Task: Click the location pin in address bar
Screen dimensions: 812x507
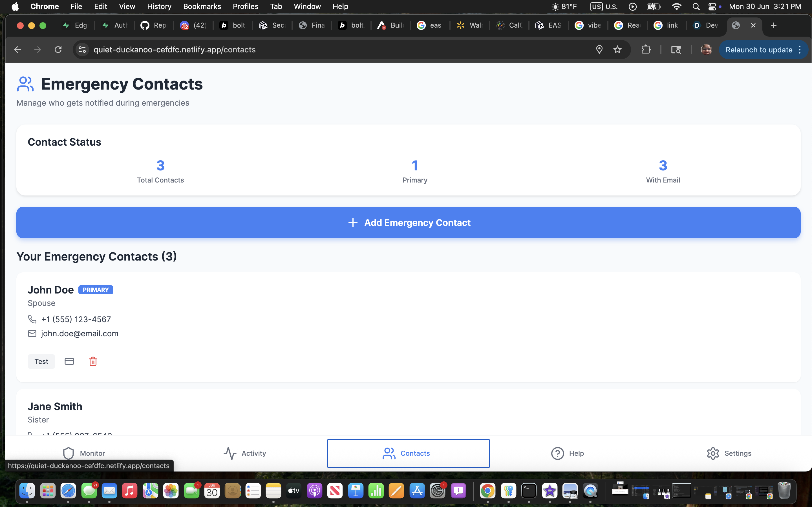Action: 599,50
